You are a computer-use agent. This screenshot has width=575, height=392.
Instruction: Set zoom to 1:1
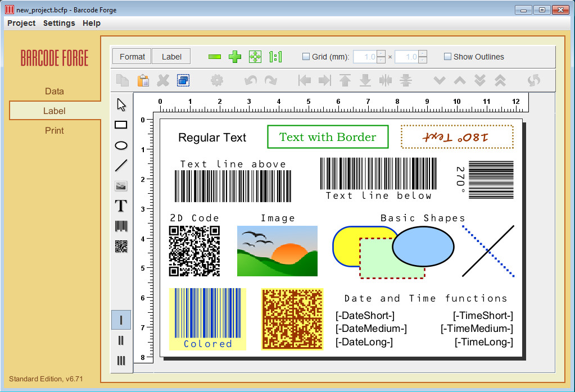click(275, 57)
